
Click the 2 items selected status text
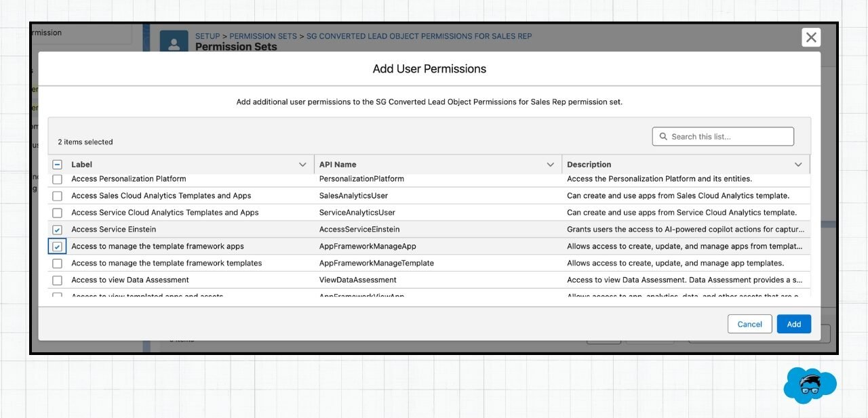coord(85,142)
